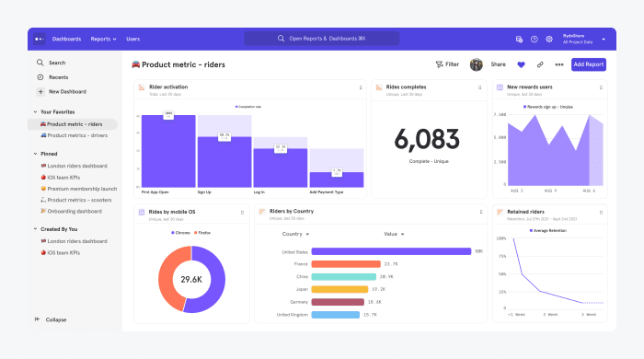Open iOS team KPIs under Created By You
This screenshot has width=644, height=359.
pos(61,252)
